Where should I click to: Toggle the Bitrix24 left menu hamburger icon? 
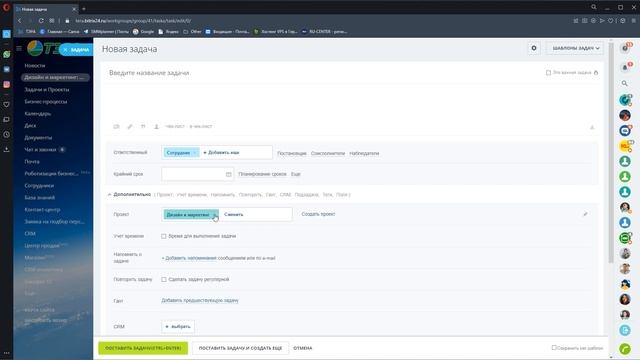click(x=19, y=48)
